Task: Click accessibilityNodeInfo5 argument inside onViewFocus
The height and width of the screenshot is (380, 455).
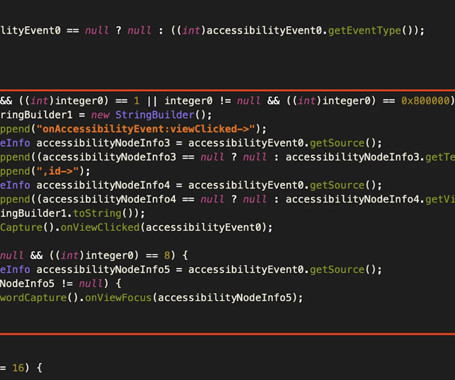Action: [225, 298]
